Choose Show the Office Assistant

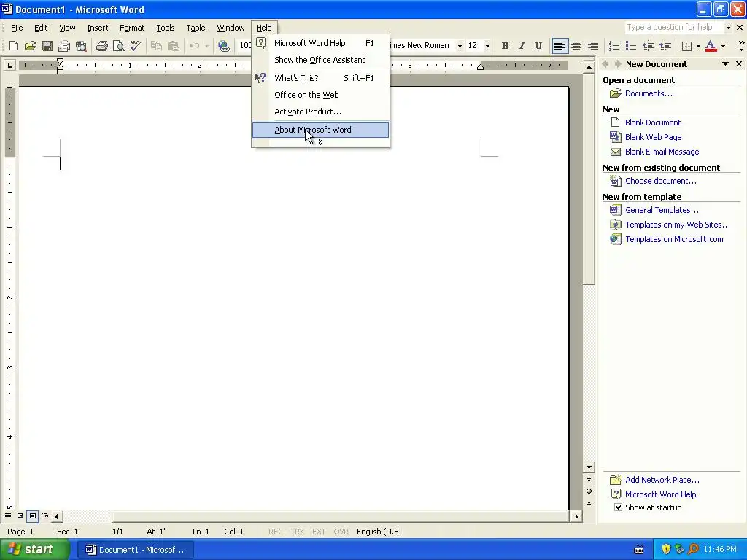click(x=320, y=60)
